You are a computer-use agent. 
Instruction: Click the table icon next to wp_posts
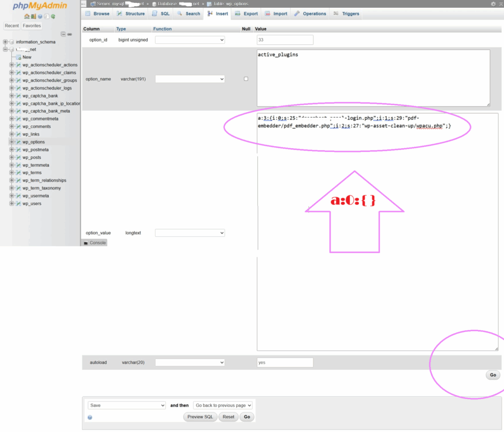[18, 157]
